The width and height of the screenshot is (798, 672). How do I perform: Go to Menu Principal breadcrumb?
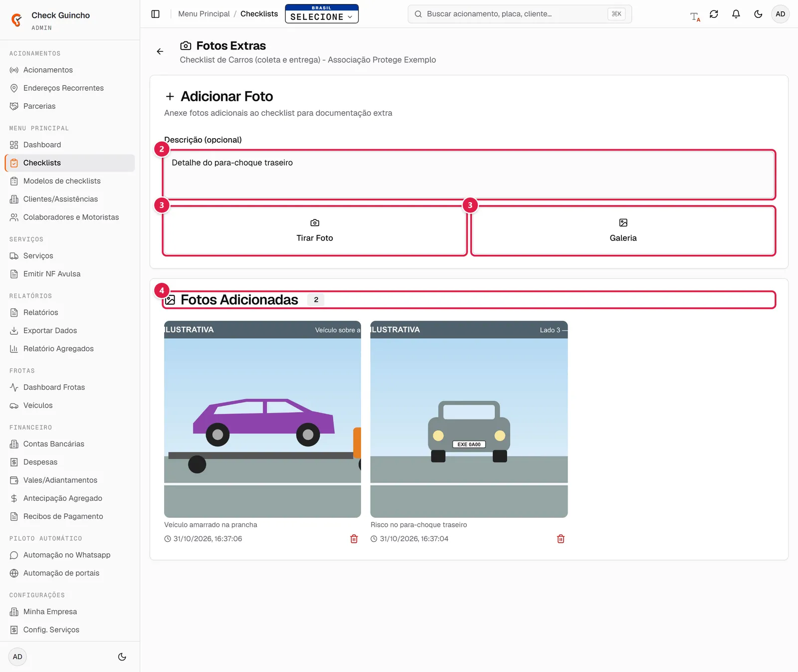click(204, 14)
